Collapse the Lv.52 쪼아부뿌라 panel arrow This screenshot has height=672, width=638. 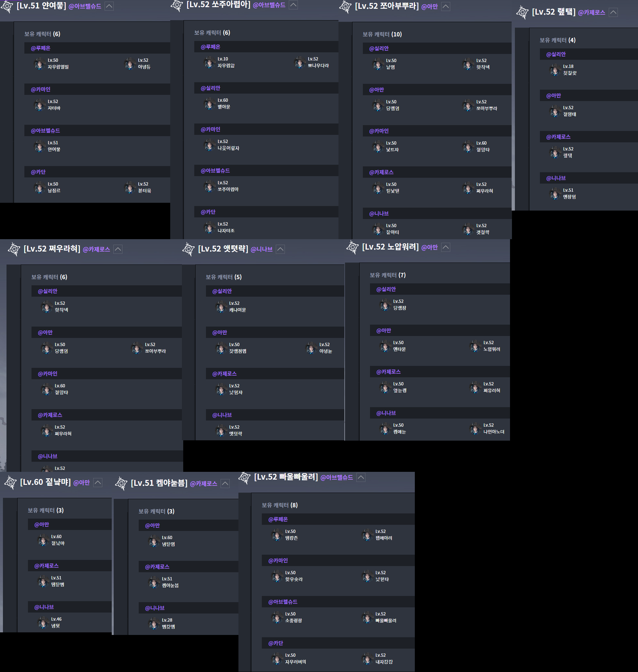tap(445, 6)
